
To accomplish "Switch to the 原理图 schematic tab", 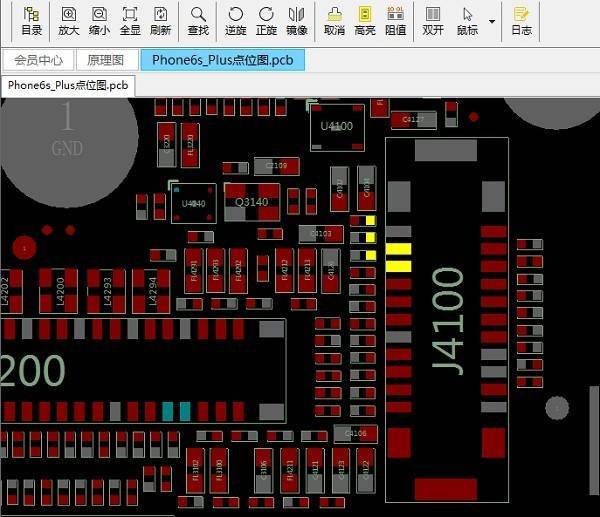I will click(104, 60).
